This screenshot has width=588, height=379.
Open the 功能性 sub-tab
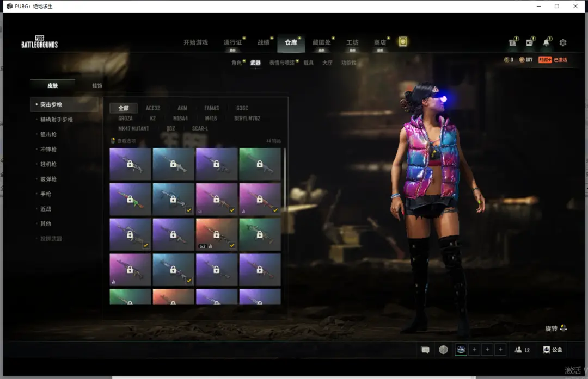[348, 63]
